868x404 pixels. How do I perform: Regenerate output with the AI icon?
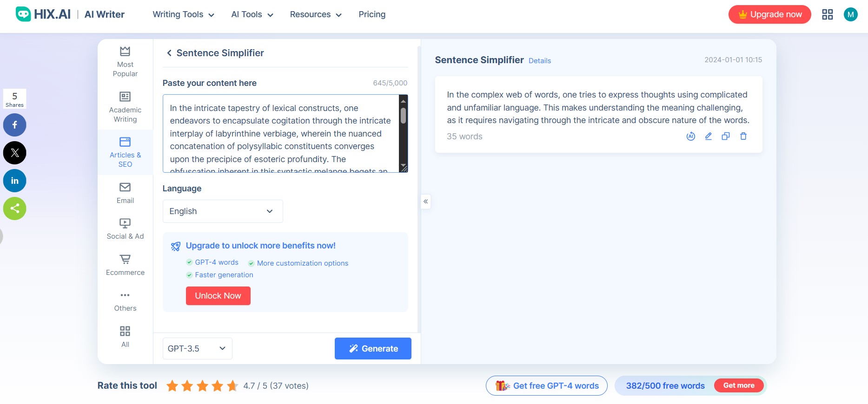click(x=691, y=136)
